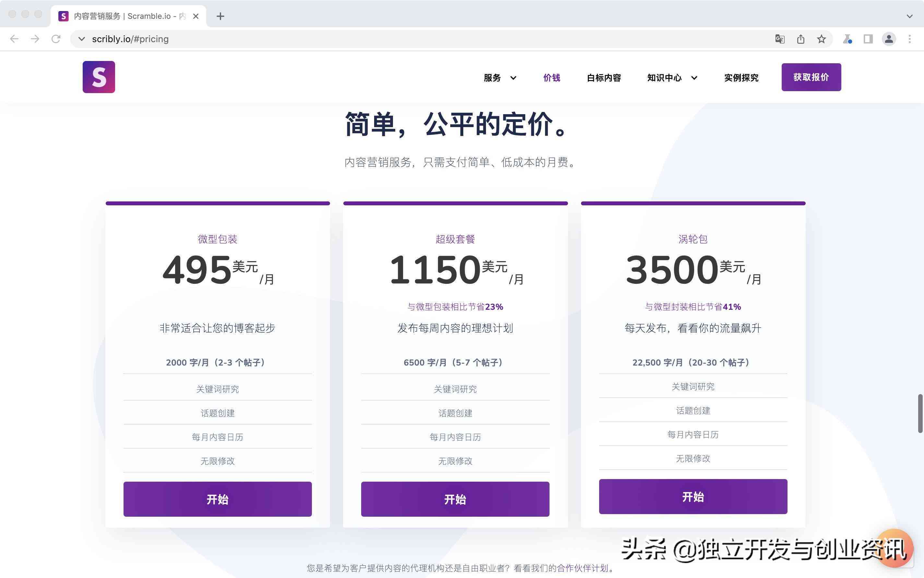Screen dimensions: 924x578
Task: Click the 495 price figure
Action: coord(197,270)
